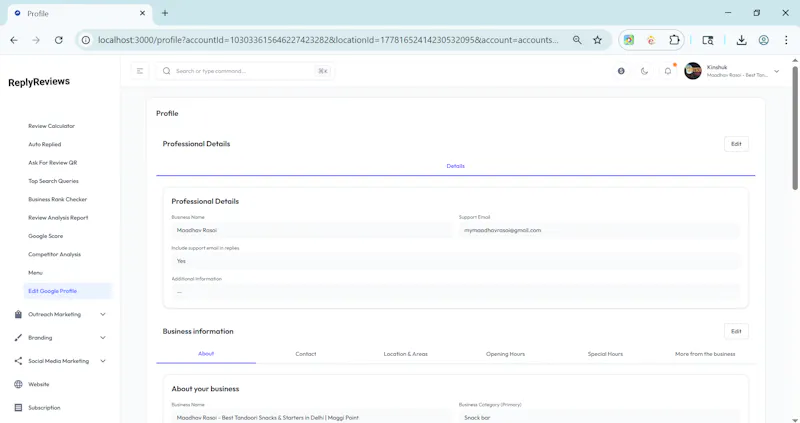The height and width of the screenshot is (423, 800).
Task: Open Ask For Review QR
Action: tap(53, 163)
